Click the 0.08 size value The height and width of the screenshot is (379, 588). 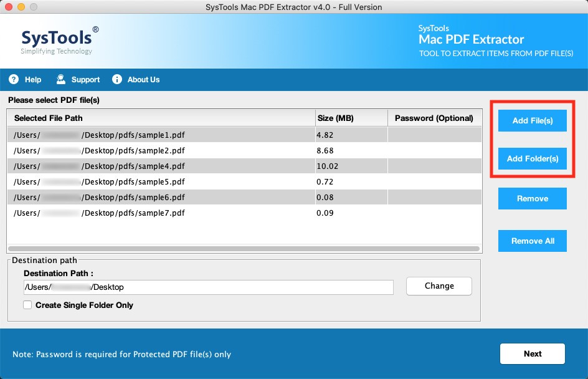click(325, 198)
